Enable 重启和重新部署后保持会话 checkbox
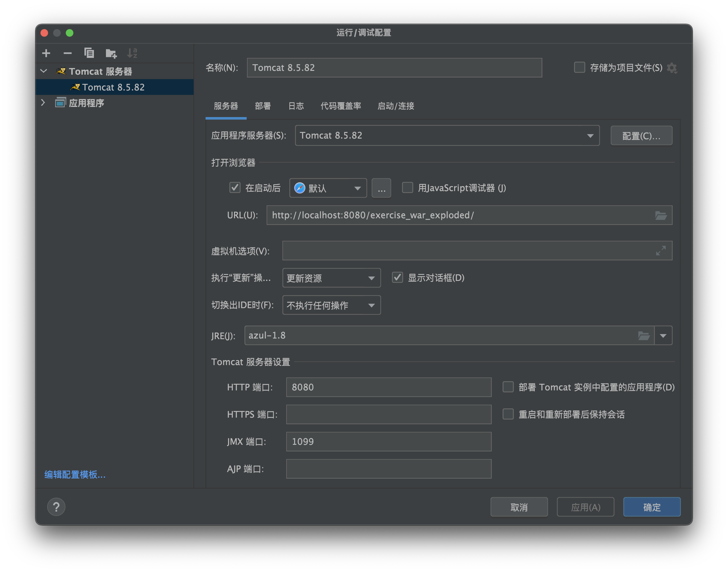Viewport: 728px width, 572px height. click(508, 414)
